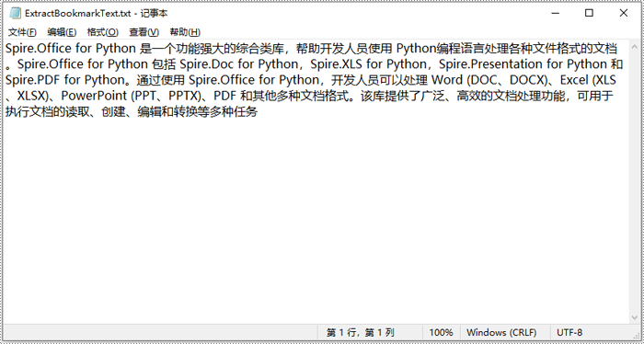The width and height of the screenshot is (644, 344).
Task: Open the 格式(O) menu
Action: (102, 32)
